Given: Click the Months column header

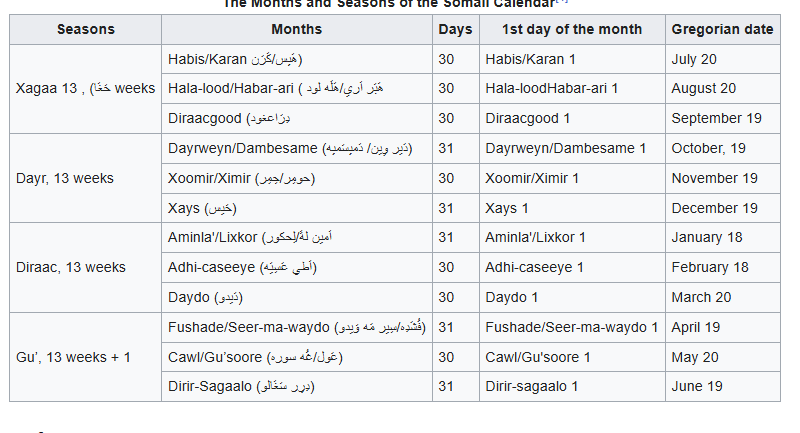Looking at the screenshot, I should click(296, 30).
